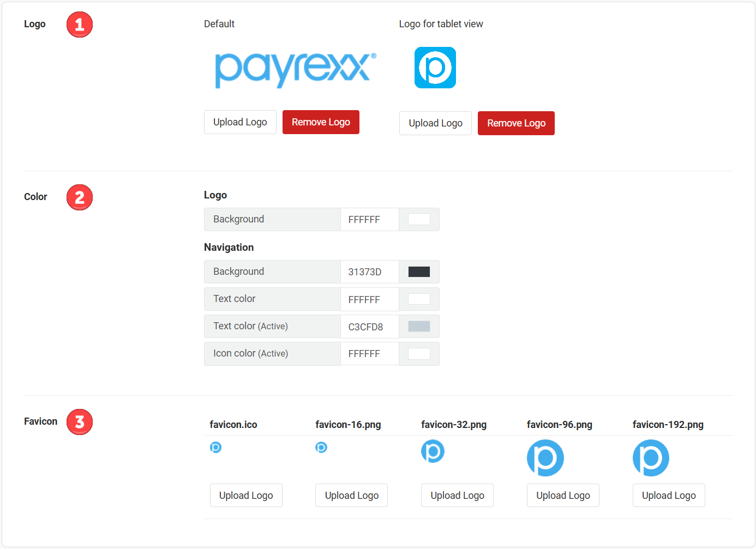Upload a new favicon.ico file
Image resolution: width=756 pixels, height=549 pixels.
click(246, 495)
